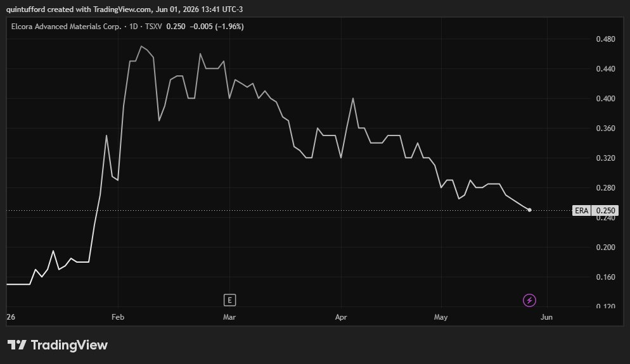Click the last data point dot on line
Image resolution: width=630 pixels, height=364 pixels.
click(x=530, y=210)
